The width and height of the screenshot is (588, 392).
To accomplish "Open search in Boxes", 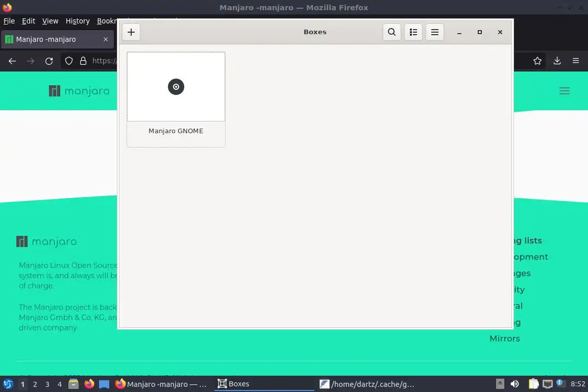I will pos(391,32).
